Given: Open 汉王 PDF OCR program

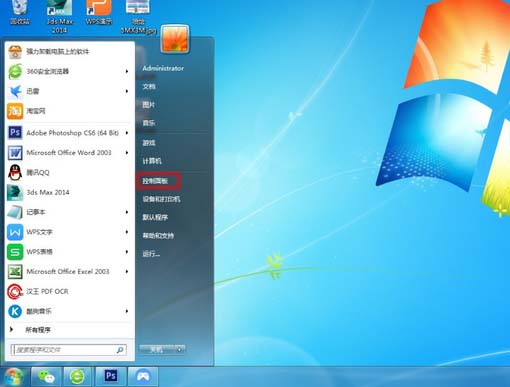Looking at the screenshot, I should pyautogui.click(x=68, y=291).
